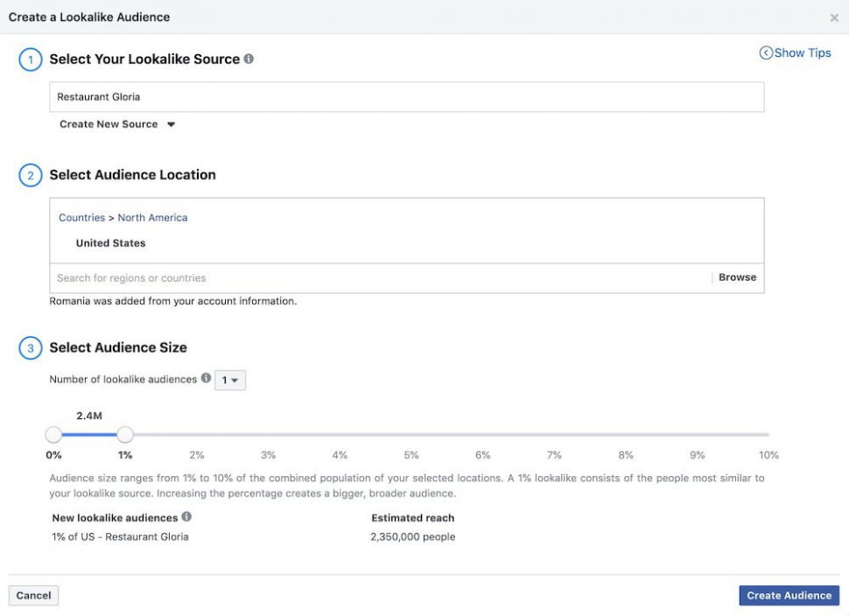Close the Create a Lookalike Audience dialog
Screen dimensions: 849x616
pyautogui.click(x=833, y=17)
